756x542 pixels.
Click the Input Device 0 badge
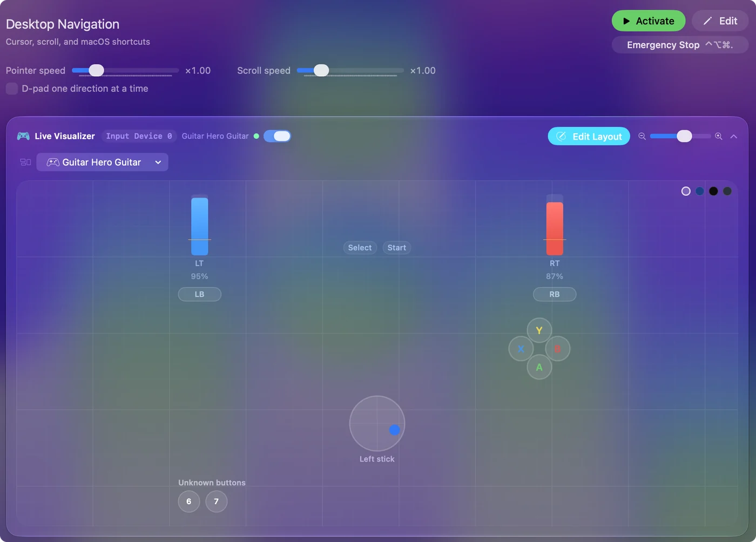tap(139, 136)
